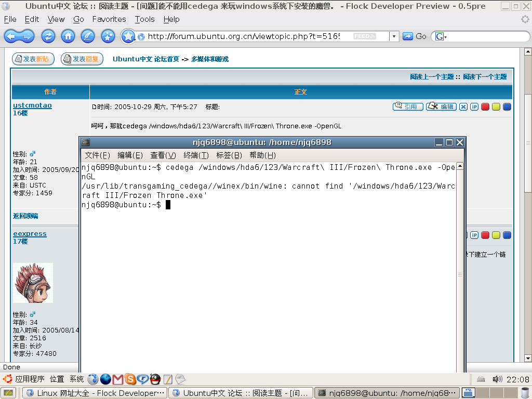Click the back arrow in Flock toolbar
Viewport: 532px width, 399px height.
11,36
